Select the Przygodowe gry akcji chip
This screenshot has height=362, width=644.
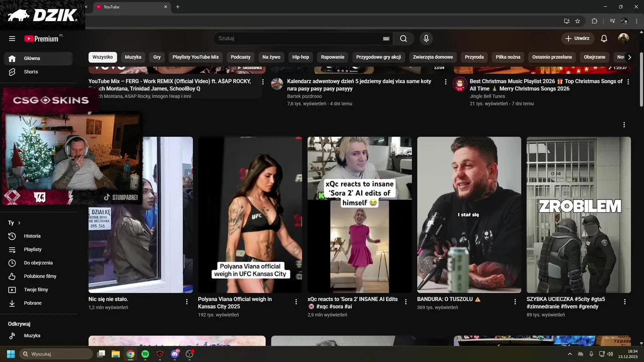tap(378, 57)
